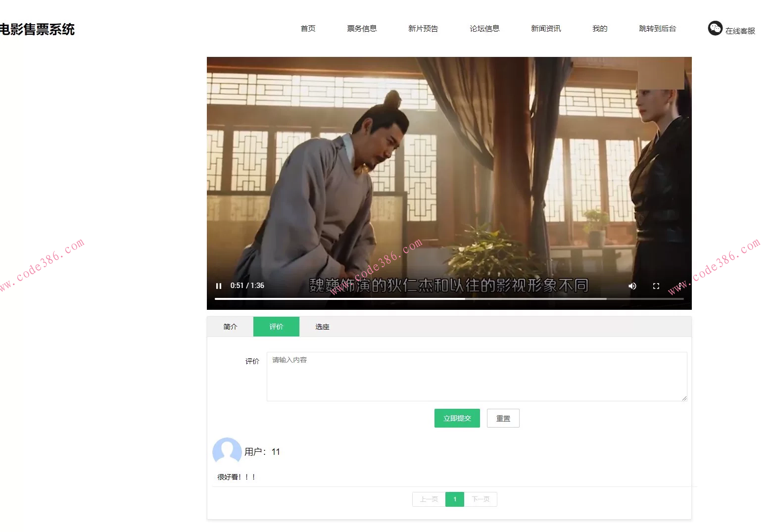Select page 1 in pagination
This screenshot has width=771, height=532.
(x=455, y=499)
